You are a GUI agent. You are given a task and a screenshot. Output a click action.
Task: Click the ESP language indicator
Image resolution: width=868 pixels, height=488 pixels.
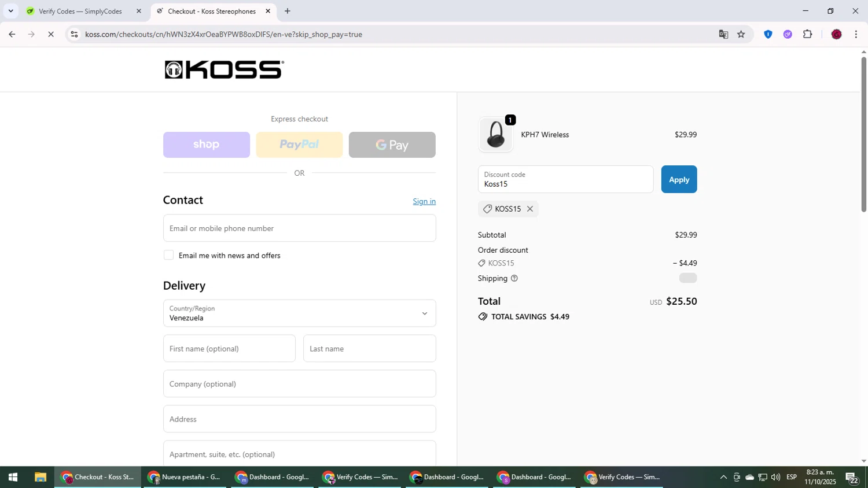tap(792, 477)
